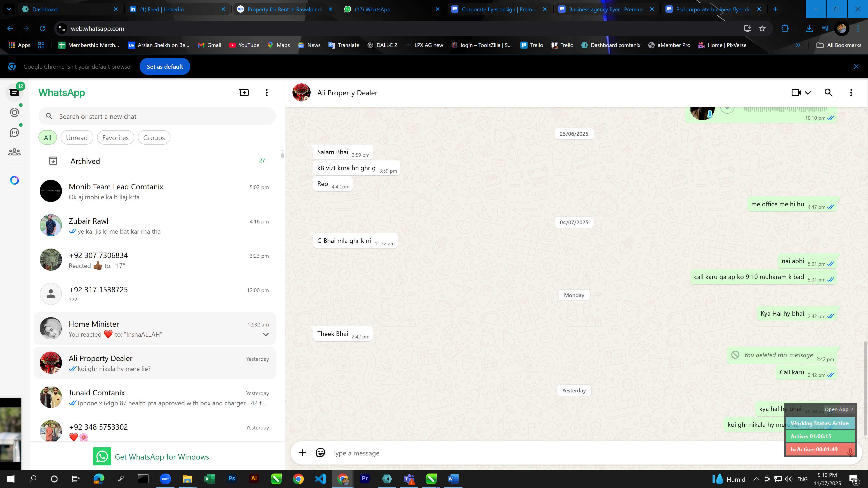Open the Chats icon with 12 badge
868x488 pixels.
[x=14, y=93]
